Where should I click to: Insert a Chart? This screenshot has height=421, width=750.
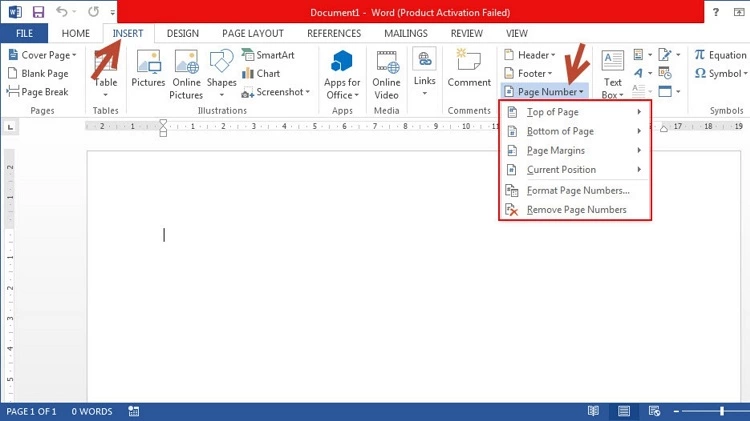261,73
